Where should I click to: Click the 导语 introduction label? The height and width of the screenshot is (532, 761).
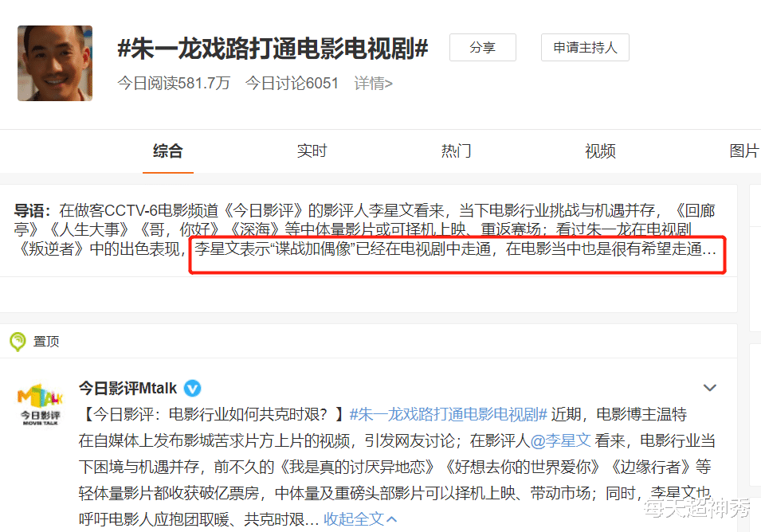pos(32,211)
